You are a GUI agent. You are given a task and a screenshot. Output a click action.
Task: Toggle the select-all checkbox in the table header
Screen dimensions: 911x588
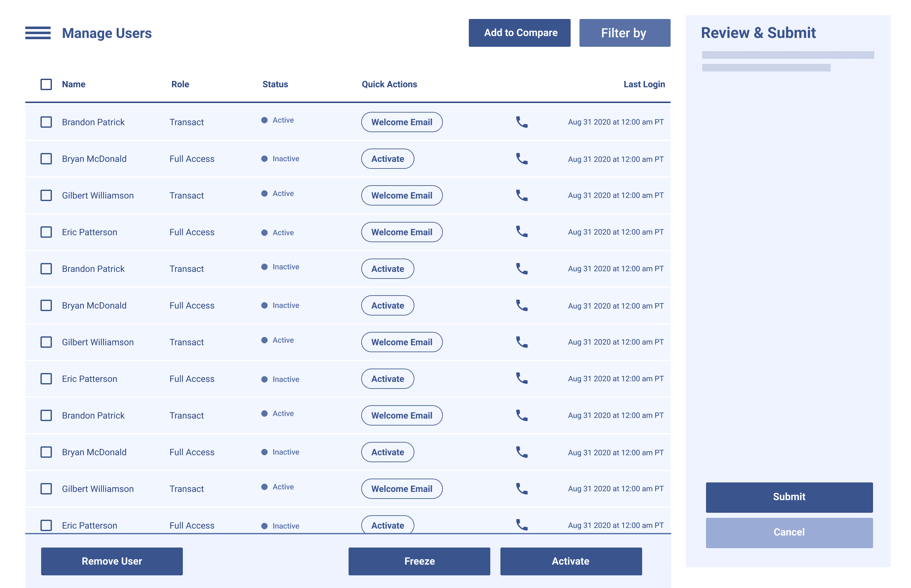click(x=46, y=84)
